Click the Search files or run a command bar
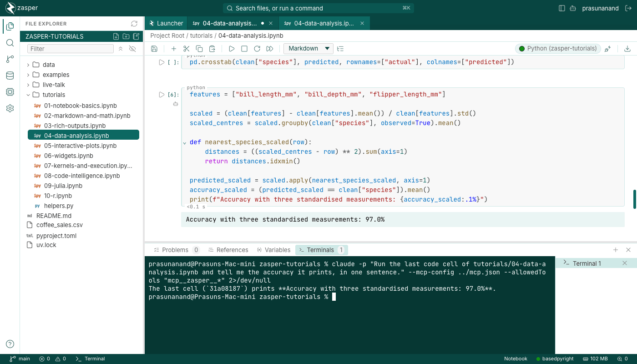This screenshot has height=364, width=637. click(318, 8)
